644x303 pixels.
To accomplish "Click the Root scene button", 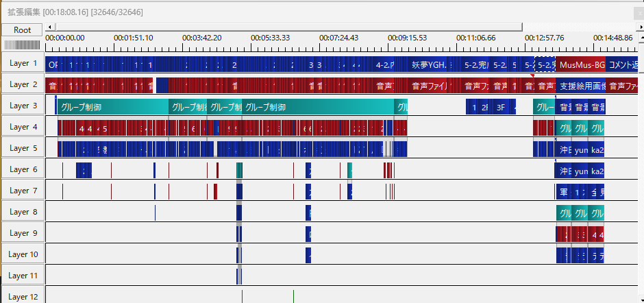I will click(22, 30).
